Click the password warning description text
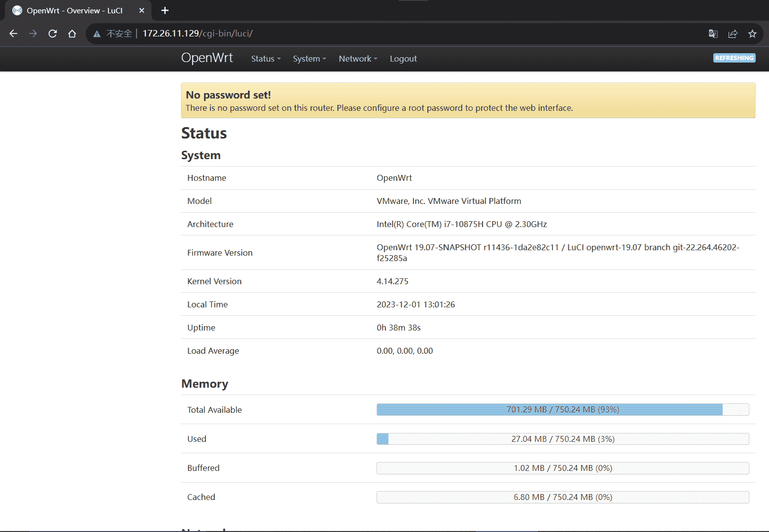Viewport: 769px width, 532px height. (x=379, y=108)
